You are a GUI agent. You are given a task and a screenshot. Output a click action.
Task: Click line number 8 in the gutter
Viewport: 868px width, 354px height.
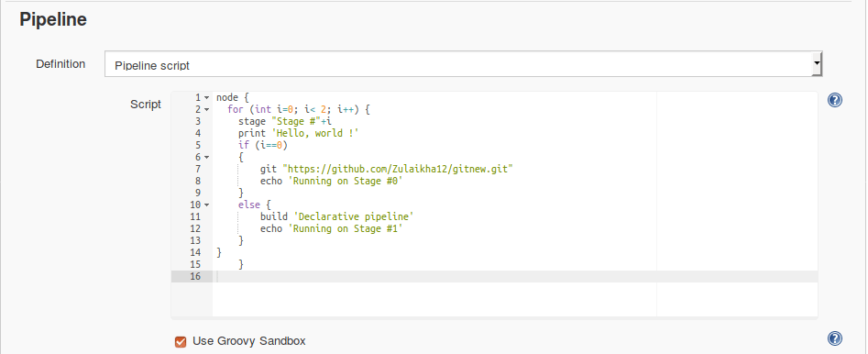click(198, 182)
